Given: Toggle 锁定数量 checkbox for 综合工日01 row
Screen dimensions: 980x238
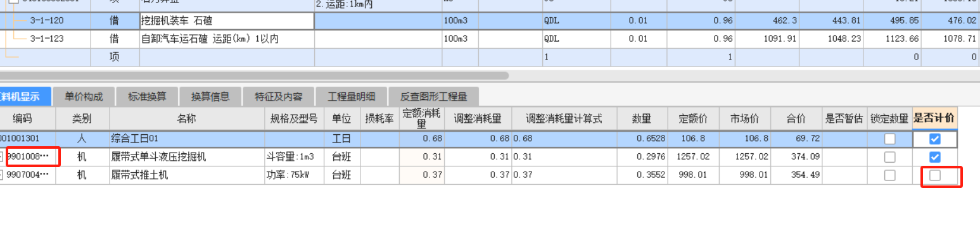Looking at the screenshot, I should pos(889,139).
